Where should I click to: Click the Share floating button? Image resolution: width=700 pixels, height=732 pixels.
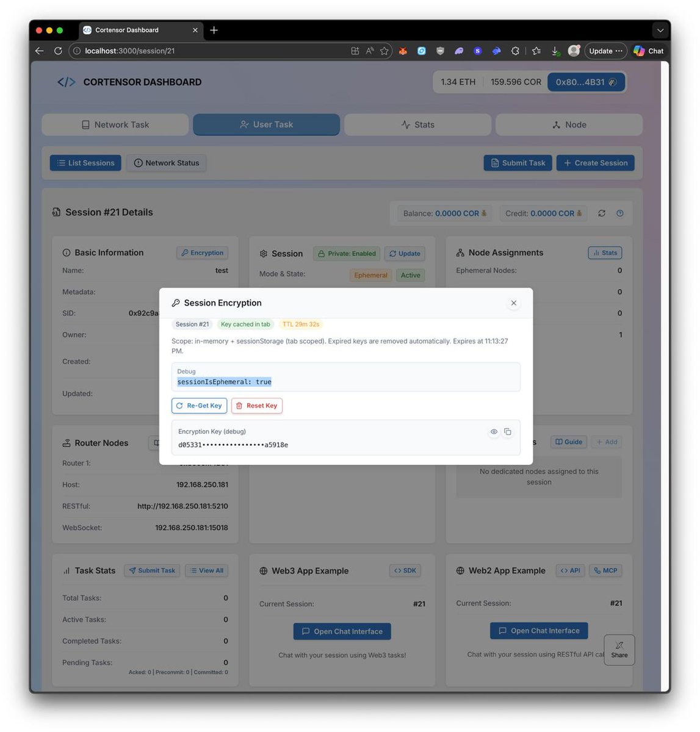coord(619,650)
